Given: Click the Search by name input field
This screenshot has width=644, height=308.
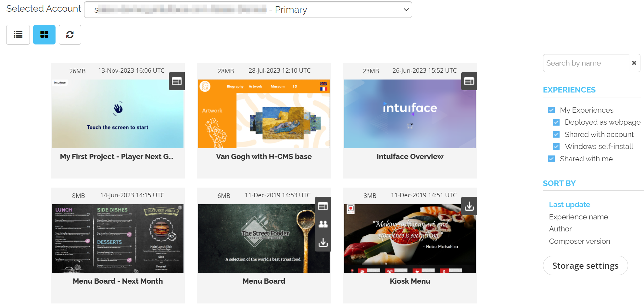Looking at the screenshot, I should [586, 63].
